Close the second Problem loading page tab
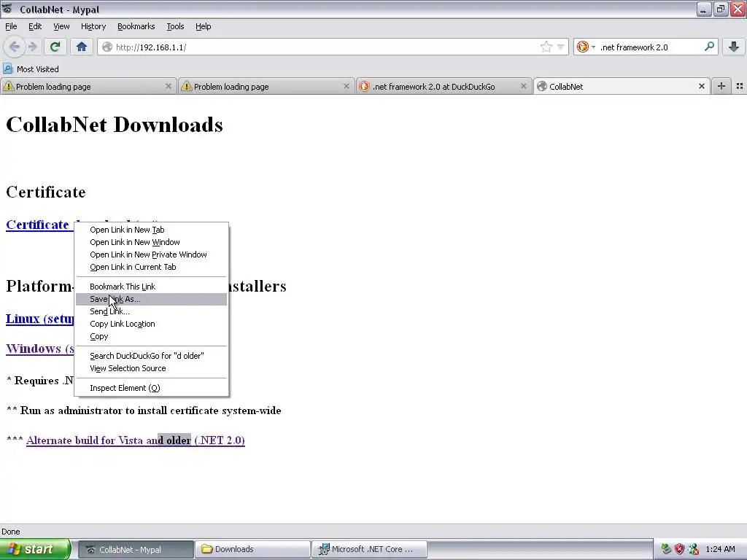This screenshot has height=560, width=747. point(347,86)
